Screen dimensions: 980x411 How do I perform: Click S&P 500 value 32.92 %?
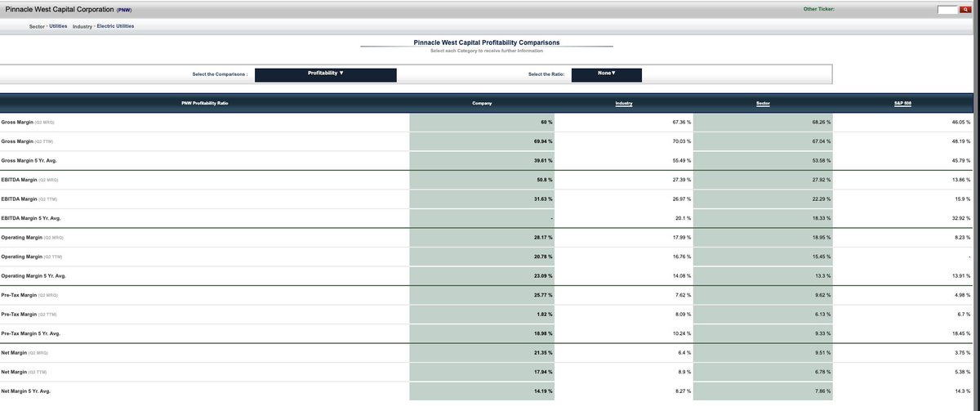pos(960,218)
